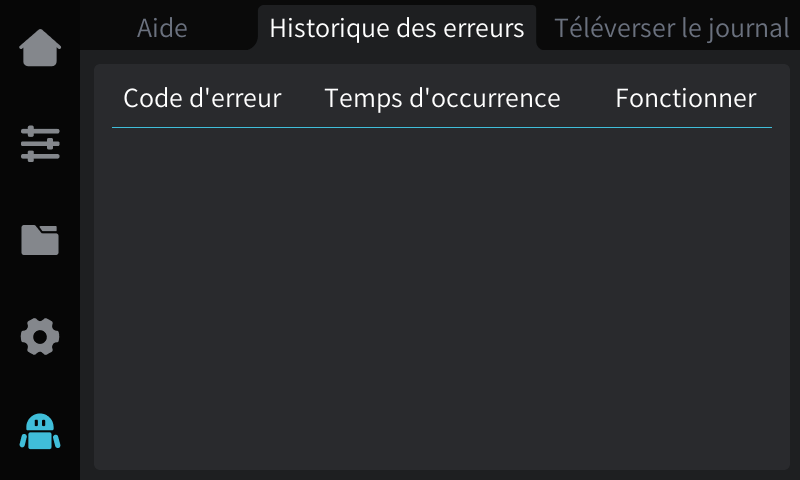Select the blue robot assistant icon

[40, 432]
